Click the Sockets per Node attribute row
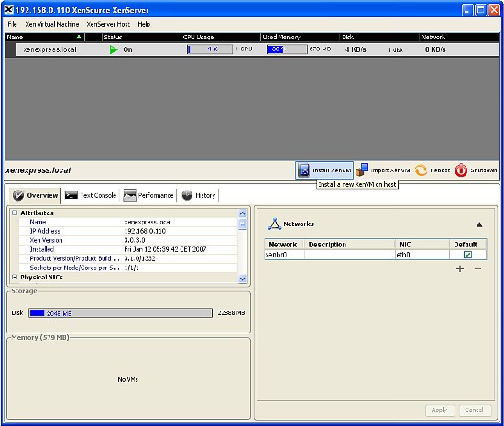The width and height of the screenshot is (504, 426). [x=128, y=268]
